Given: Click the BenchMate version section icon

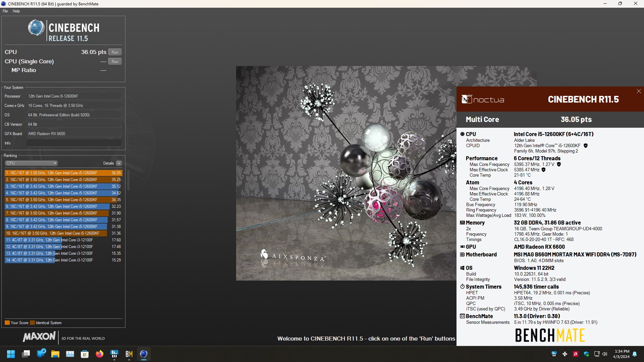Looking at the screenshot, I should (x=462, y=316).
